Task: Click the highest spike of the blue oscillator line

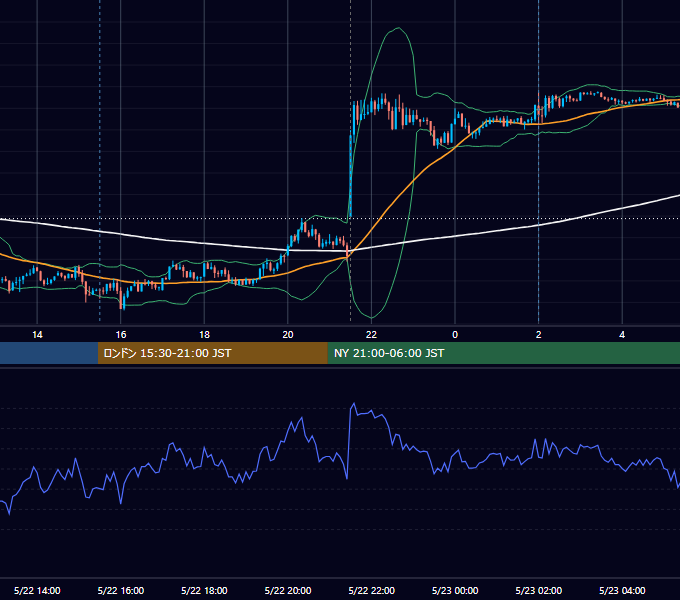Action: (353, 404)
